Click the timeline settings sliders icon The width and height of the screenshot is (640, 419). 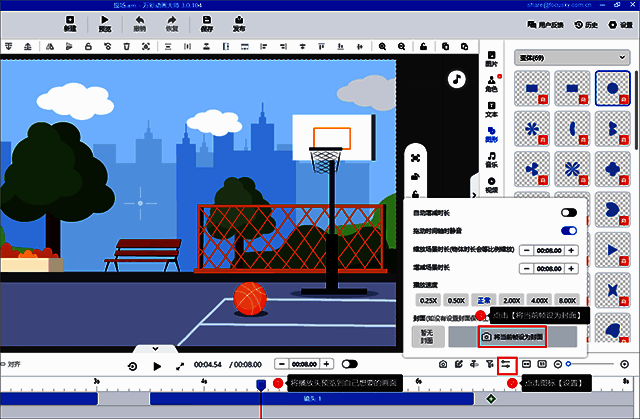click(506, 366)
